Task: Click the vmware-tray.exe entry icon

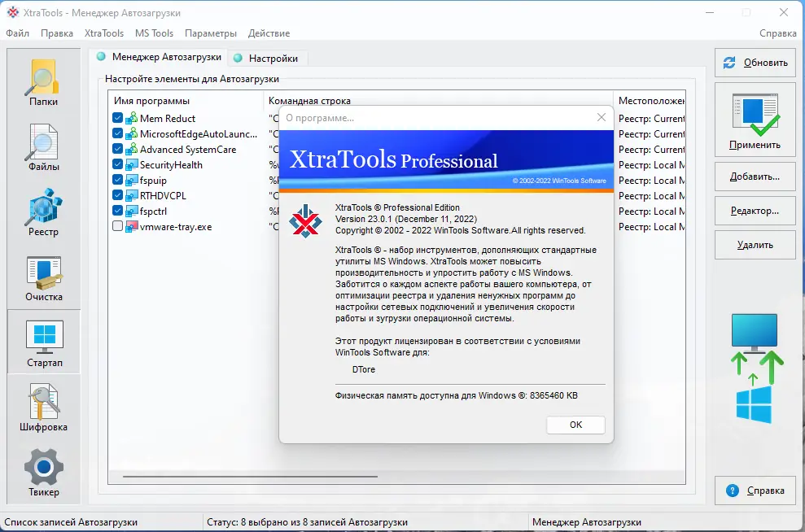Action: tap(131, 226)
